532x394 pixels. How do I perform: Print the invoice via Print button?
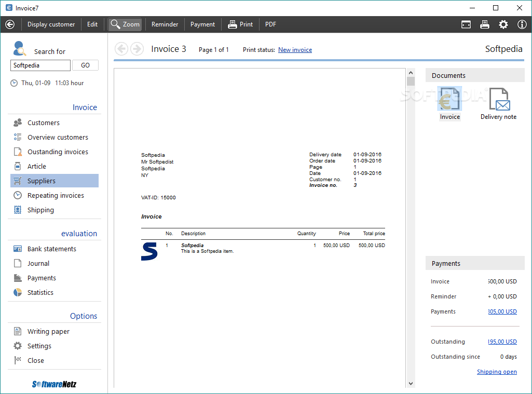click(240, 24)
